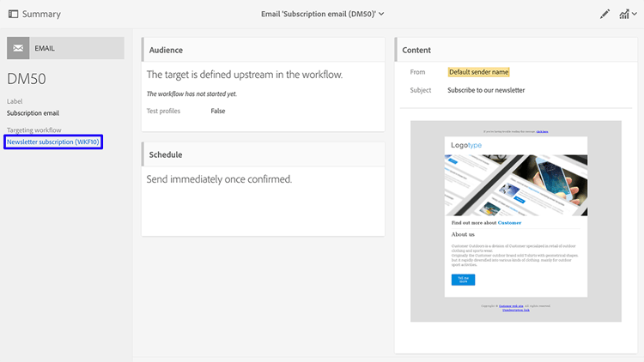Click the Summary panel icon

pyautogui.click(x=13, y=14)
